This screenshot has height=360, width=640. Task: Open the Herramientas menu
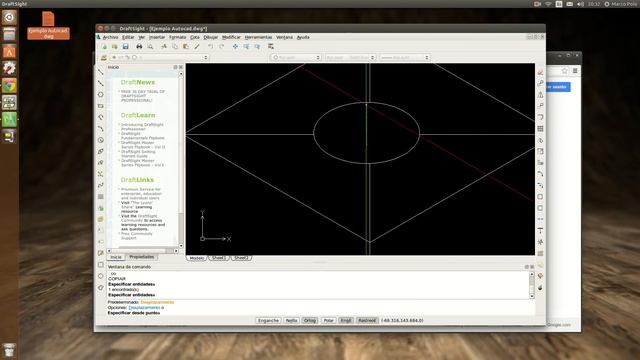coord(258,37)
